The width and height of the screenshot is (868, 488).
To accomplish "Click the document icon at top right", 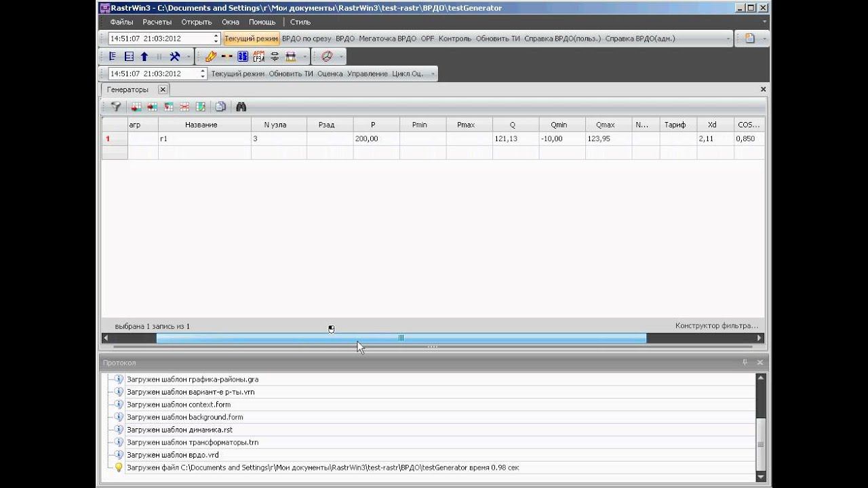I will [x=750, y=39].
